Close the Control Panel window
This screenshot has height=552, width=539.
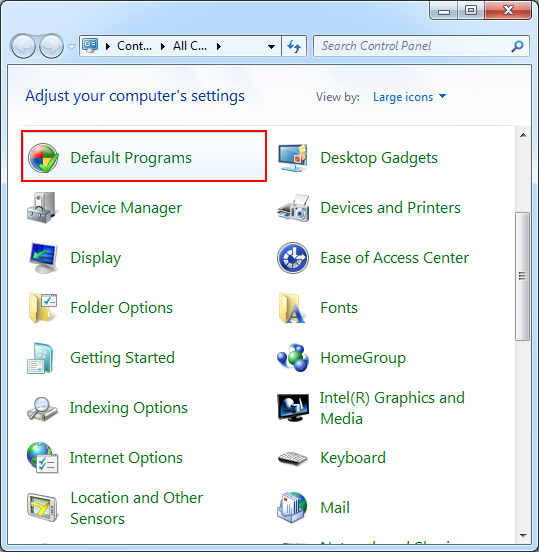point(508,11)
